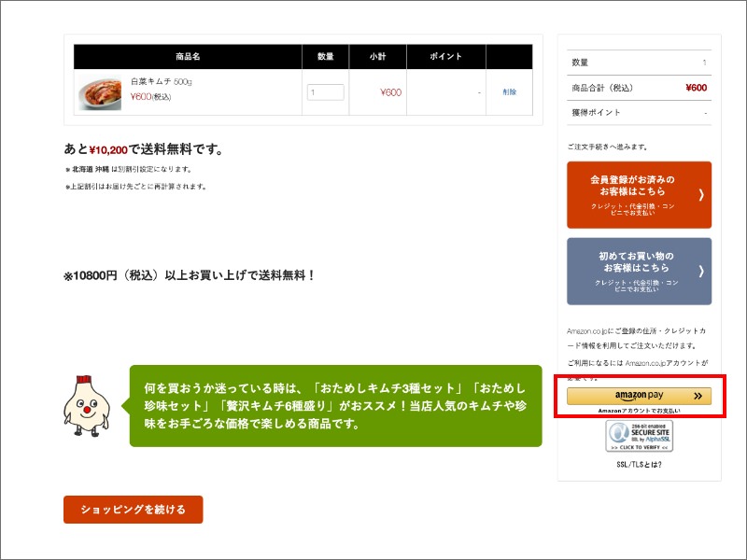Click the 数量 column header
The image size is (747, 560).
(324, 55)
